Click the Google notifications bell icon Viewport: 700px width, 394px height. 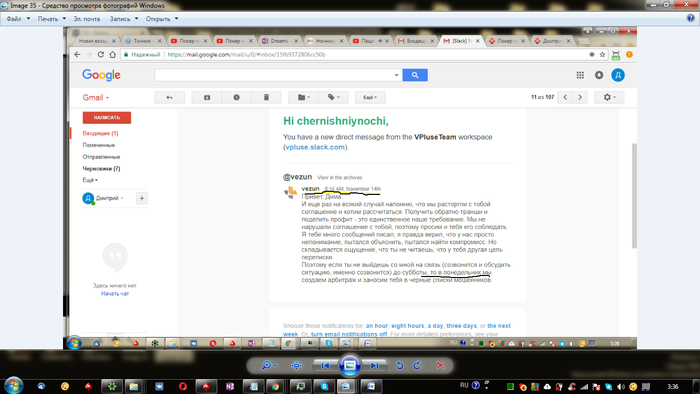[x=599, y=75]
